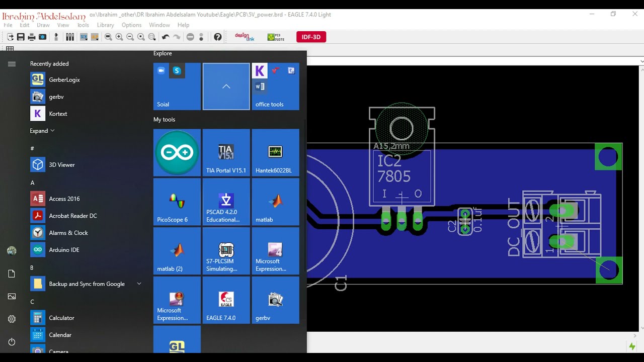Open the Edit menu

pyautogui.click(x=24, y=25)
